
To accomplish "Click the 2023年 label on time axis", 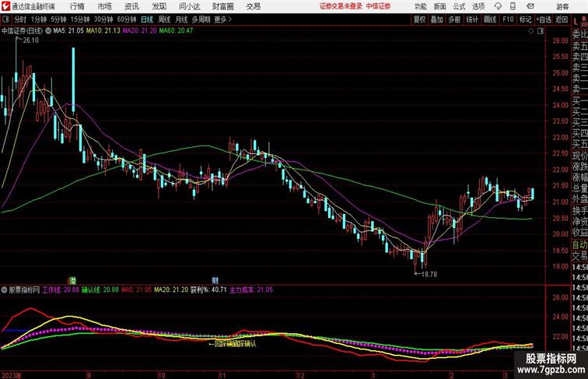I will pos(11,375).
